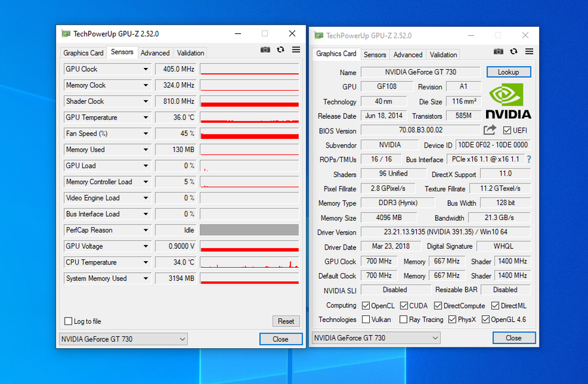588x384 pixels.
Task: Open Validation tab in right window
Action: click(443, 55)
